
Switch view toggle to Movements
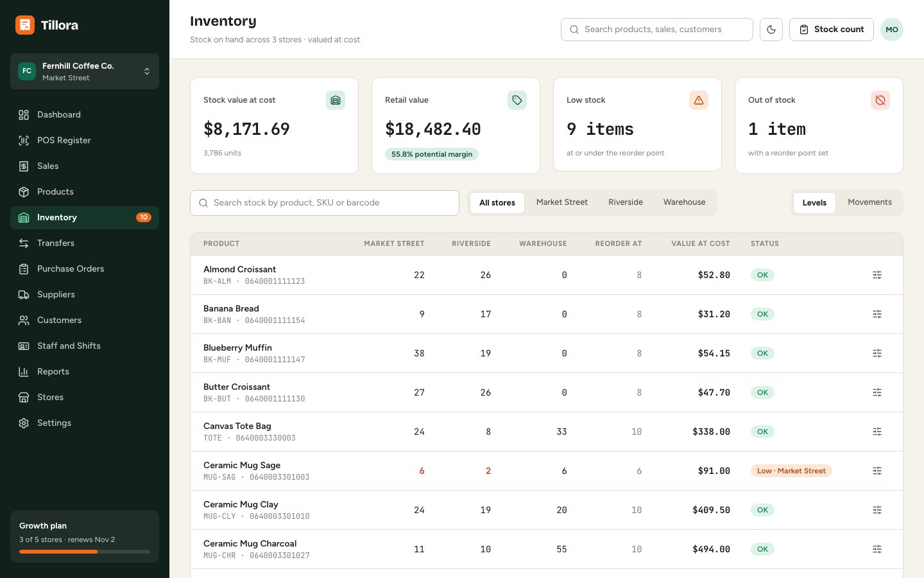869,202
